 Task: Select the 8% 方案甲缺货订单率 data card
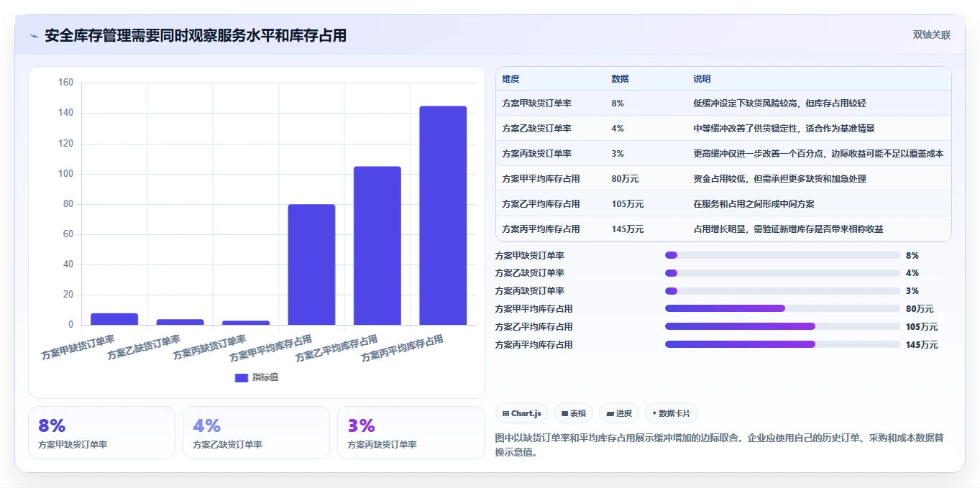tap(101, 433)
